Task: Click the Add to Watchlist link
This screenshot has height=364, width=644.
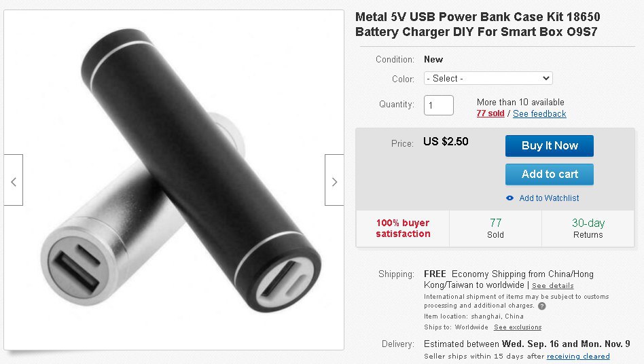Action: [549, 198]
